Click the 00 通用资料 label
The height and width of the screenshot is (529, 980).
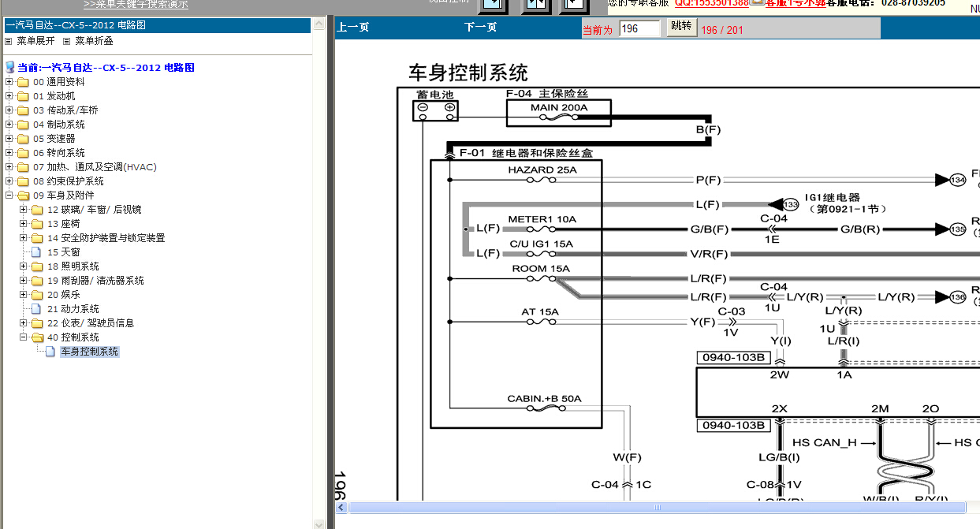click(59, 82)
